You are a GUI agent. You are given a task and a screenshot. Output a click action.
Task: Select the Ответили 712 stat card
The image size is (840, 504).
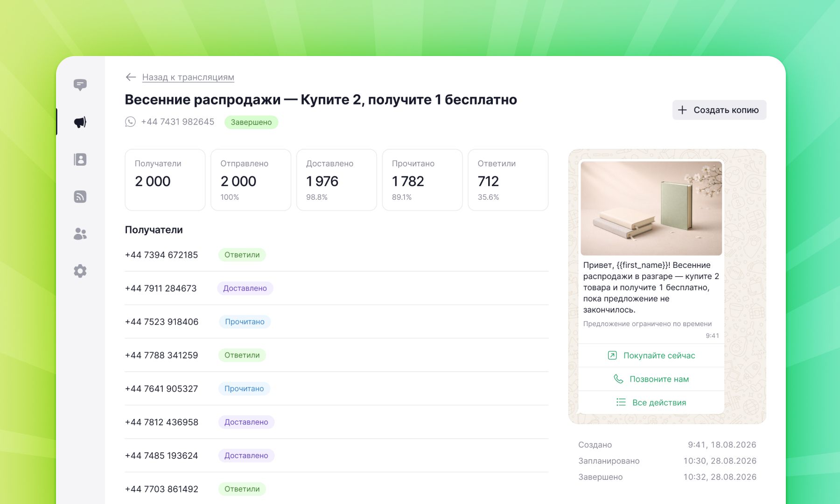tap(508, 180)
